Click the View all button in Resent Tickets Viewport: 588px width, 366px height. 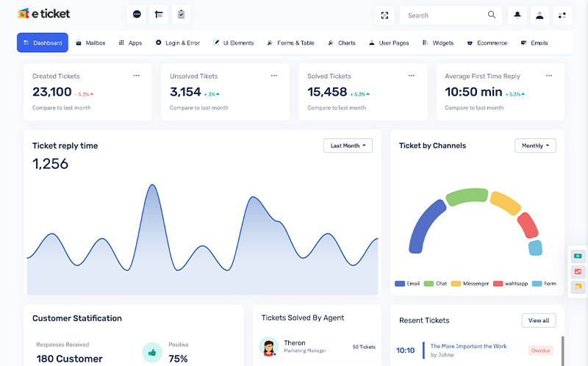coord(539,320)
